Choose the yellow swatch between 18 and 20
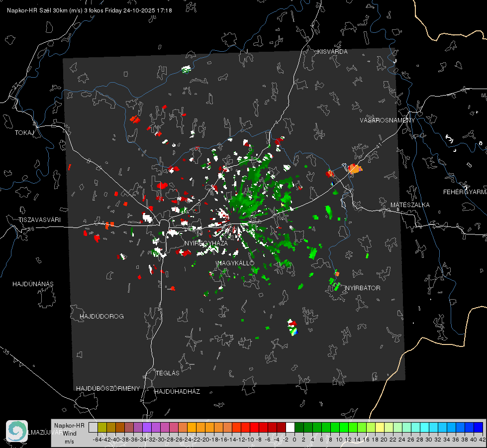This screenshot has height=448, width=487. coord(380,427)
